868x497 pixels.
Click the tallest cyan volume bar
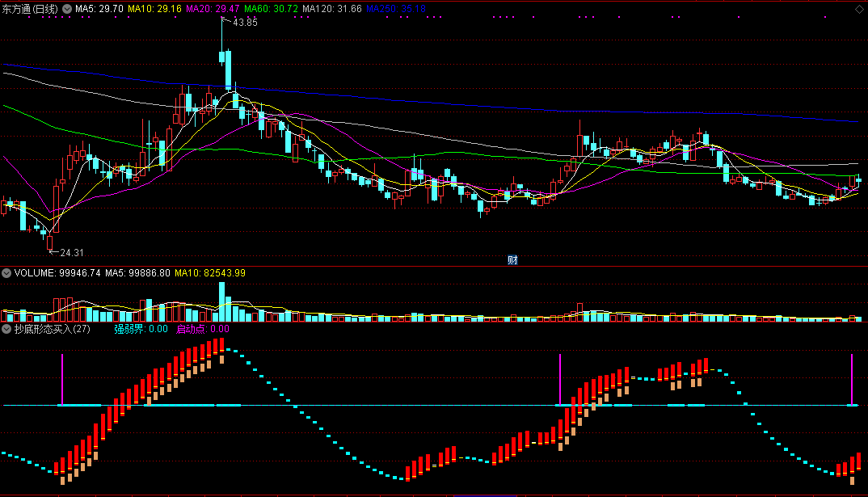tap(222, 301)
